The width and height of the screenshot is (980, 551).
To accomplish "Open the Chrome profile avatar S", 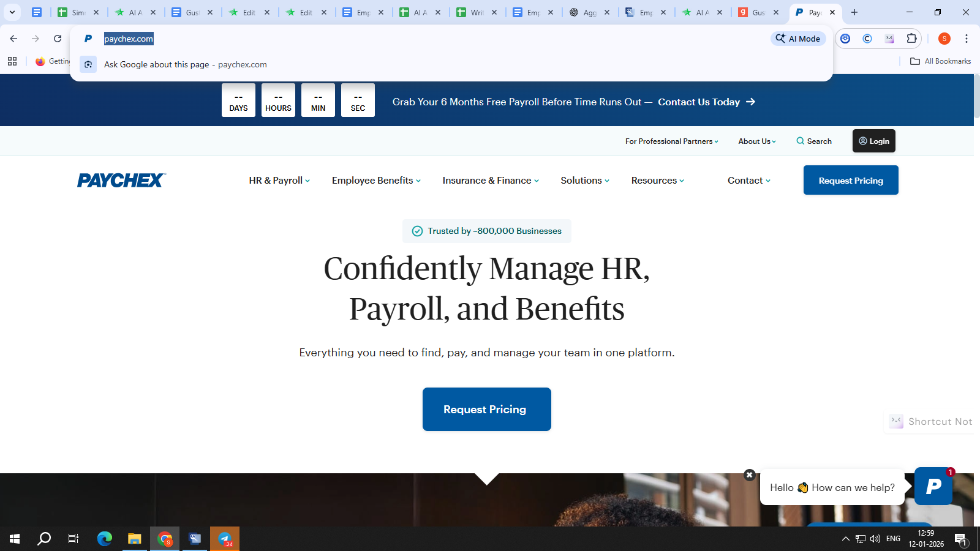I will click(944, 39).
